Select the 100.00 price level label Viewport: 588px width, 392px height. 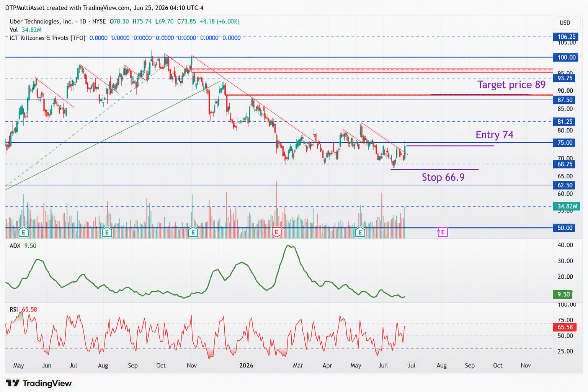(x=567, y=57)
